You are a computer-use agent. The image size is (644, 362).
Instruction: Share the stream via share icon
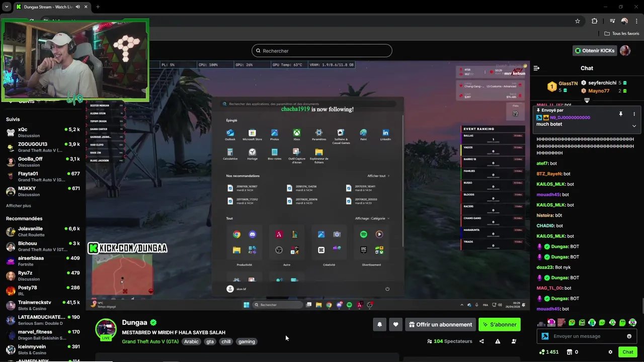(x=481, y=341)
